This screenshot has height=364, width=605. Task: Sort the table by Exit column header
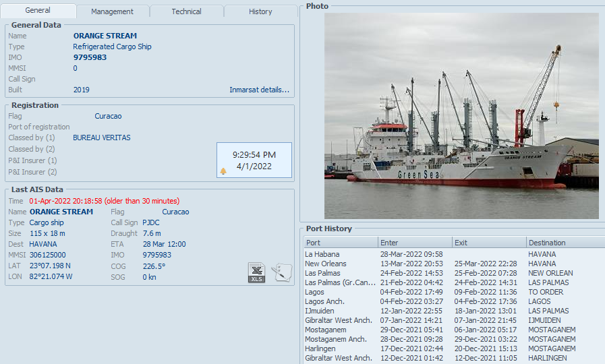click(x=489, y=243)
